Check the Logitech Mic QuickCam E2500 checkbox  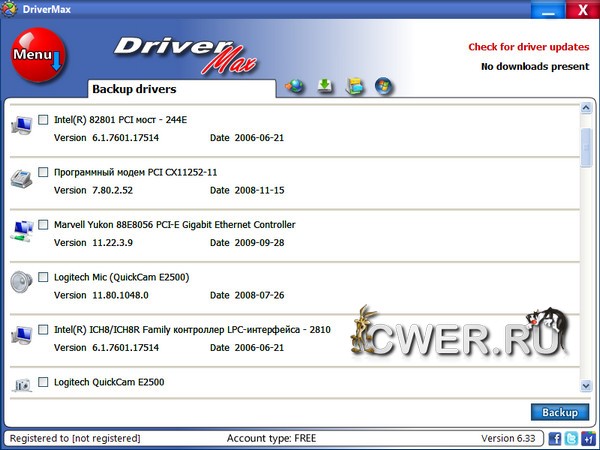43,277
